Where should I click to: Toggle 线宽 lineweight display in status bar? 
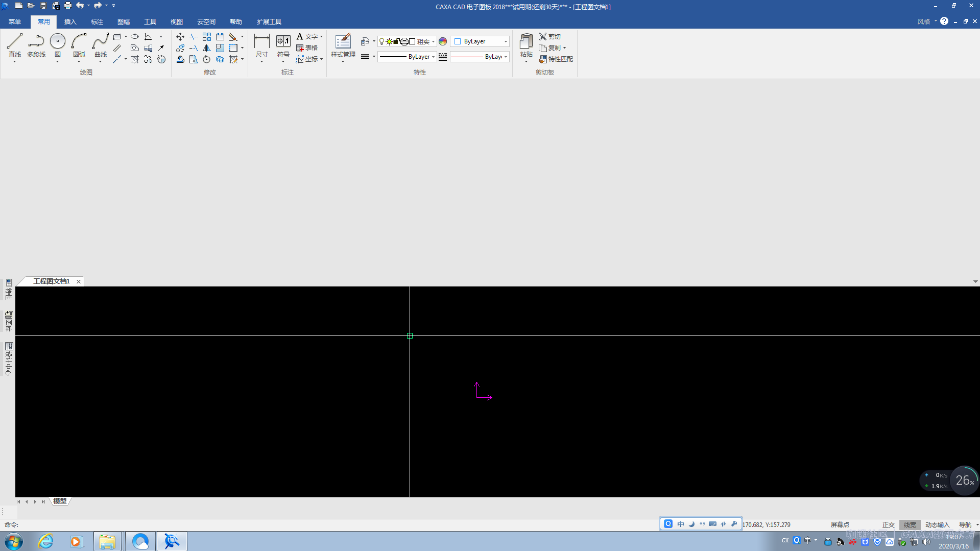point(910,524)
